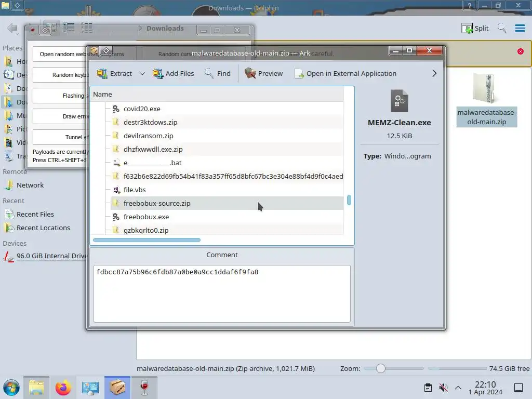Click inside the archive Comment text field
This screenshot has height=399, width=532.
[x=222, y=294]
